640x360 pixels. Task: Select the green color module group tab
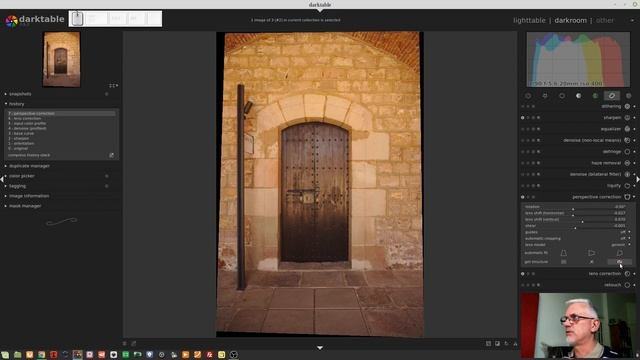click(x=595, y=96)
